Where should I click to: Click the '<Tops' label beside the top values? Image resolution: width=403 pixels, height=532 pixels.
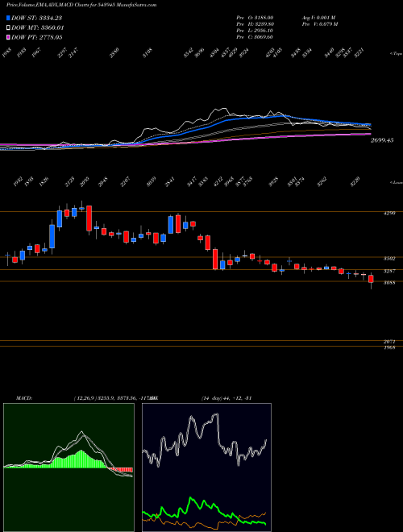(x=397, y=54)
